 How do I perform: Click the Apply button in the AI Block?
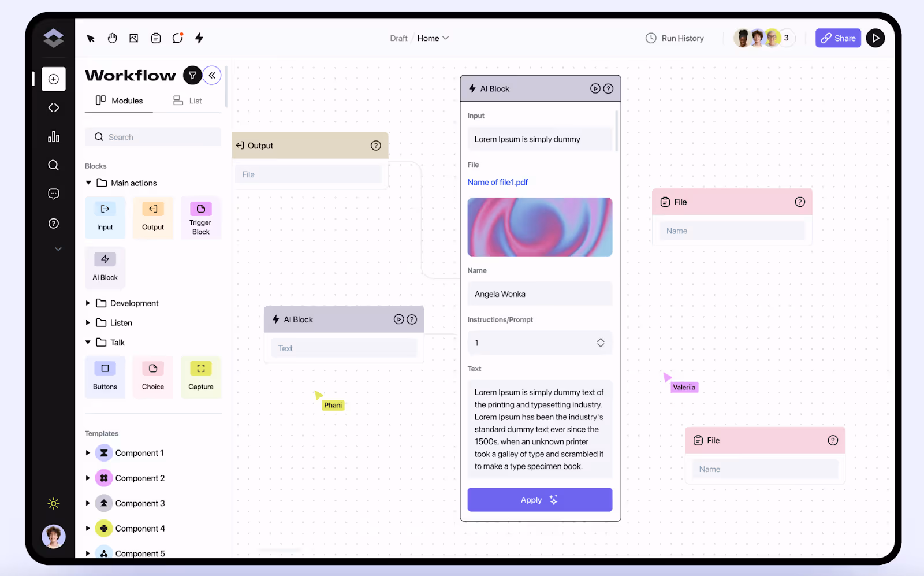pos(539,499)
